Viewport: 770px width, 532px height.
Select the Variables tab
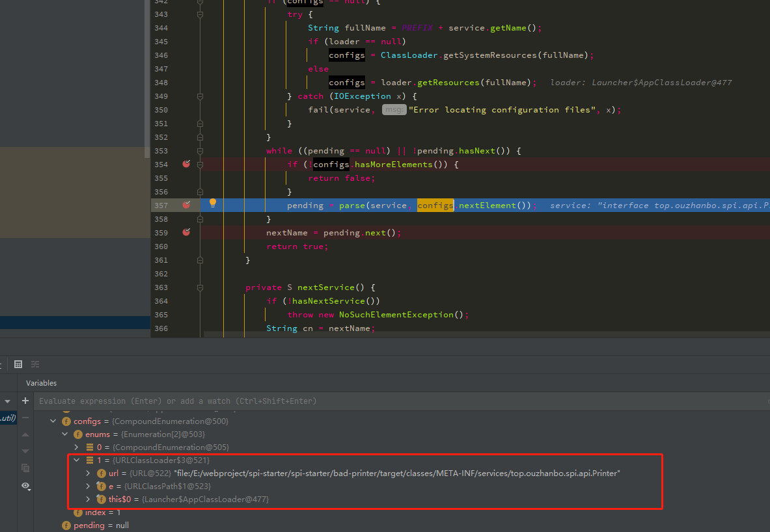coord(41,383)
